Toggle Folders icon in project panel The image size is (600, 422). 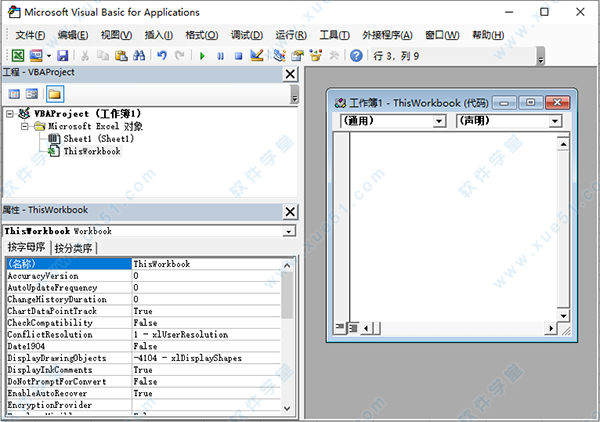pyautogui.click(x=55, y=94)
